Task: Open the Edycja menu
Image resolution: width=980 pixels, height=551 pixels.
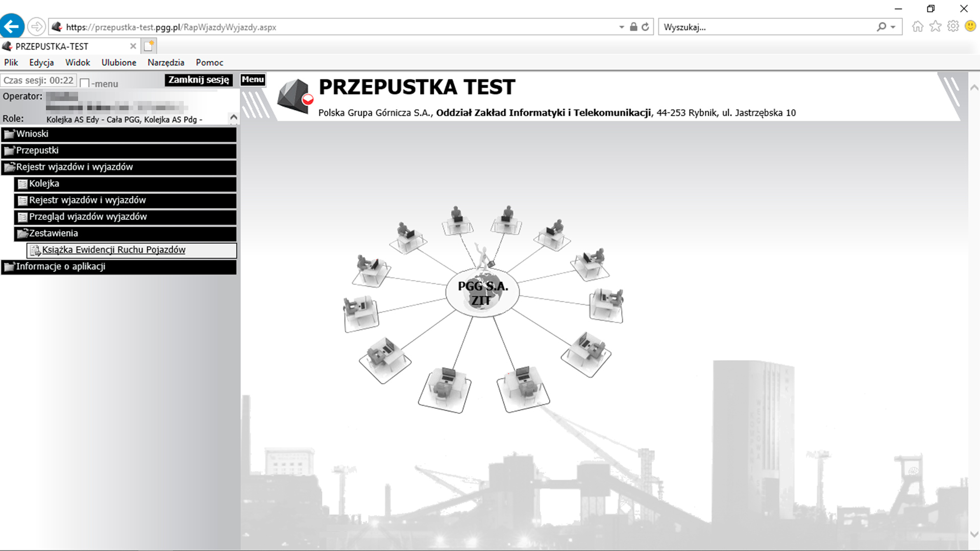Action: pyautogui.click(x=41, y=62)
